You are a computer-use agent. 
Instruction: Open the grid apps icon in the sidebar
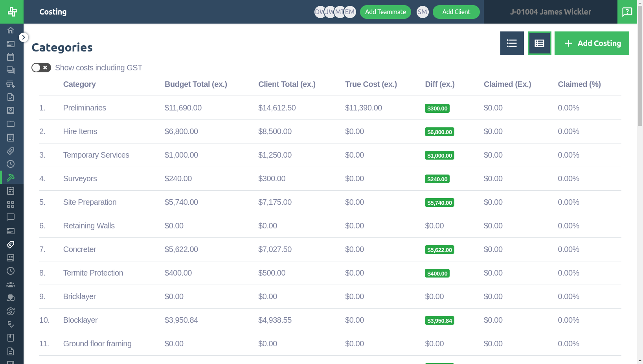pos(11,204)
